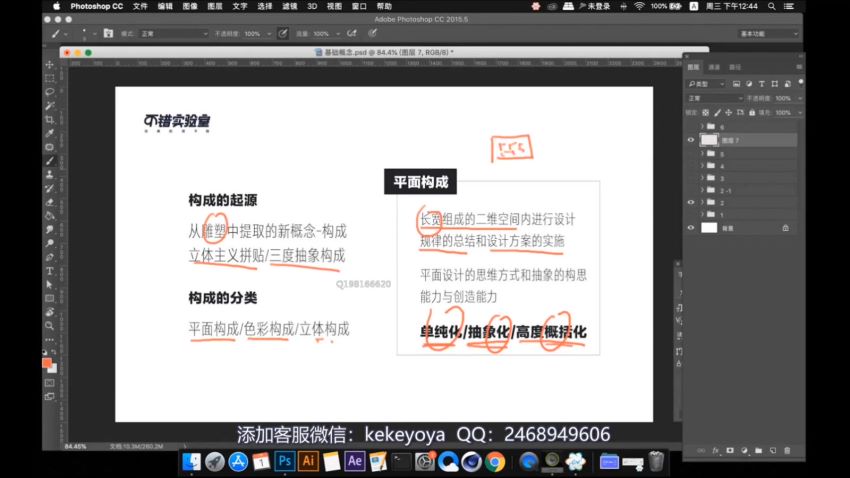Switch to the Channels panel tab
The height and width of the screenshot is (478, 850).
point(714,67)
